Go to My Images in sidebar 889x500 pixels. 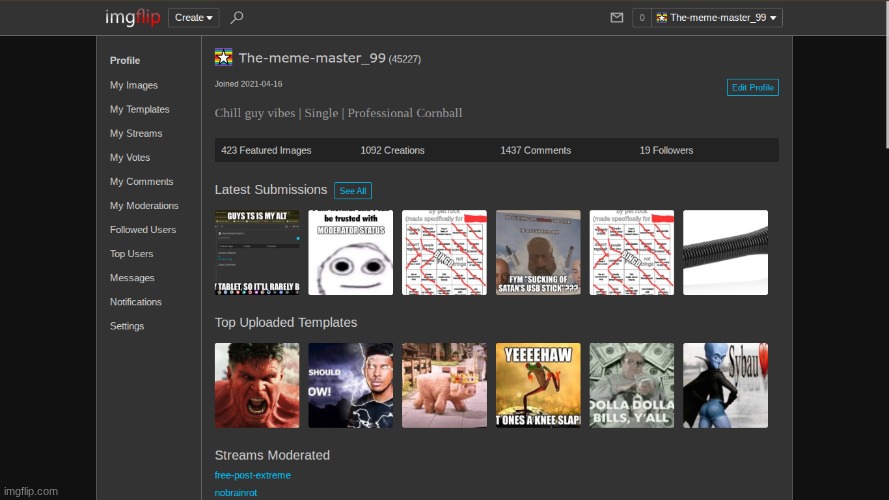134,85
